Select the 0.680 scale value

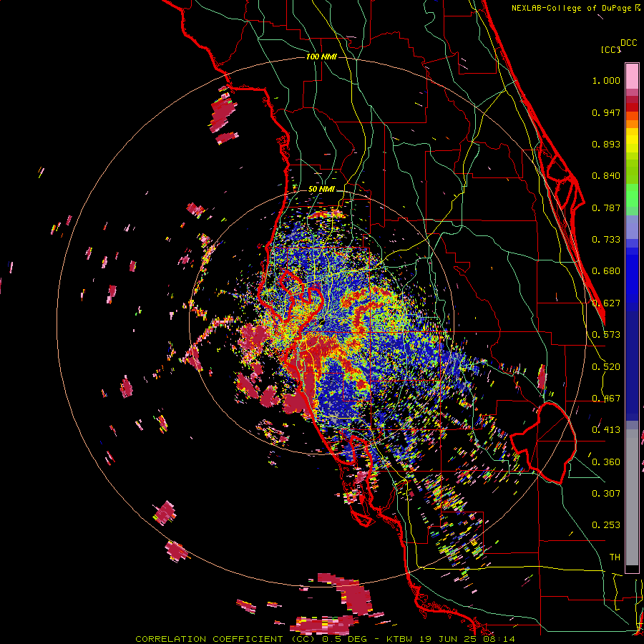[606, 271]
